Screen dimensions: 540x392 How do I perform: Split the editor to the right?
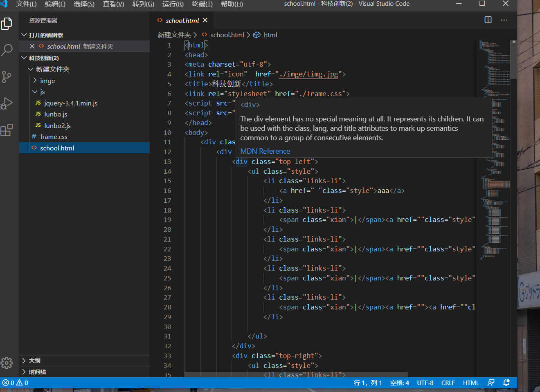click(x=488, y=20)
